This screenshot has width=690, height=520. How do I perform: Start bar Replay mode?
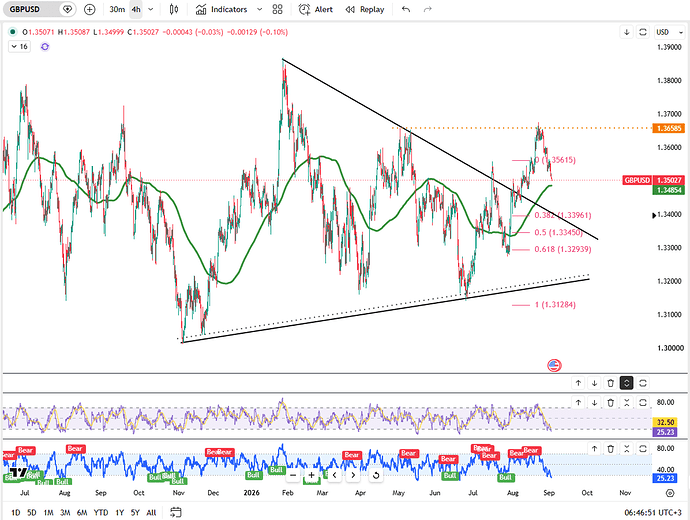pyautogui.click(x=365, y=9)
